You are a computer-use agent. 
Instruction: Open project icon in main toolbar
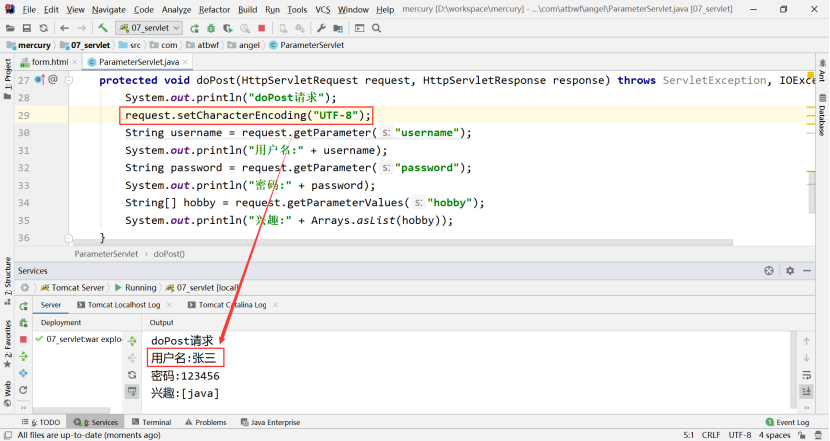[10, 28]
